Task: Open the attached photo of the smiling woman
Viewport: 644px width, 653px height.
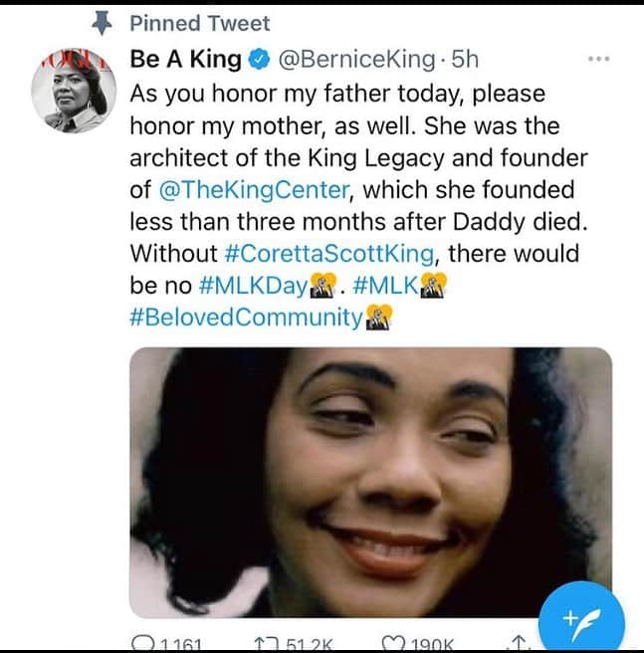Action: (370, 482)
